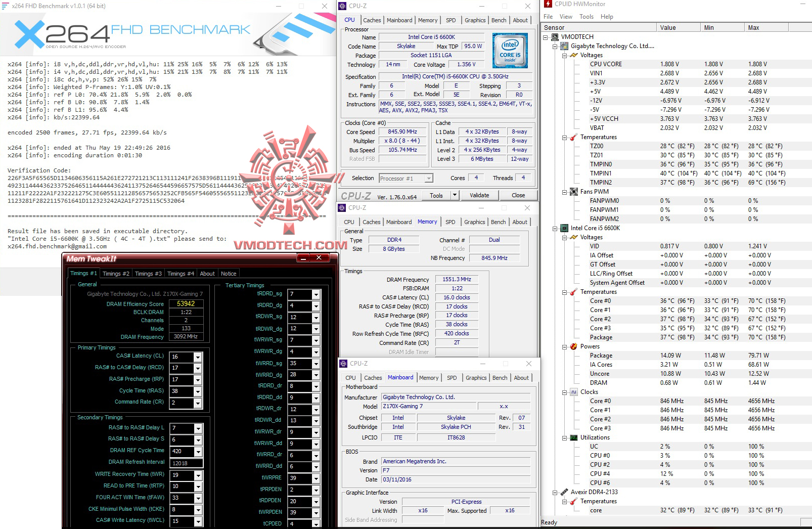812x529 pixels.
Task: Click the Temperatures icon under Avexir DDR4-2133
Action: 574,501
